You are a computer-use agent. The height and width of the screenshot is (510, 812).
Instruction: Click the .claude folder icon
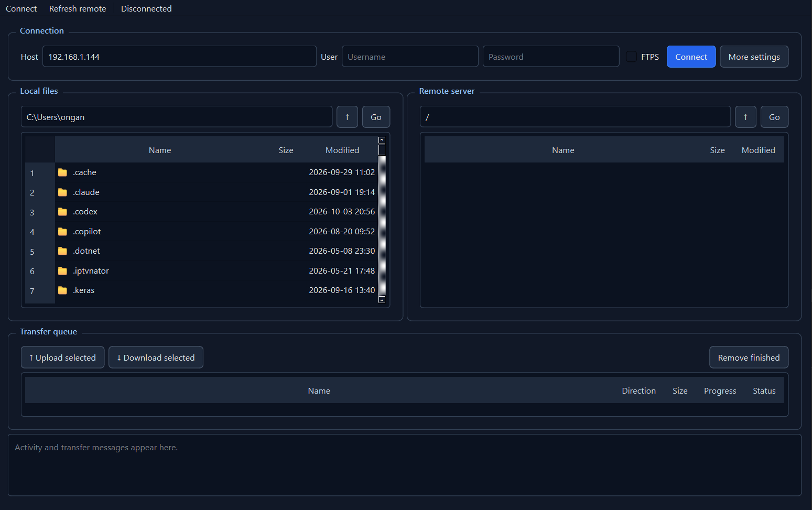[62, 192]
